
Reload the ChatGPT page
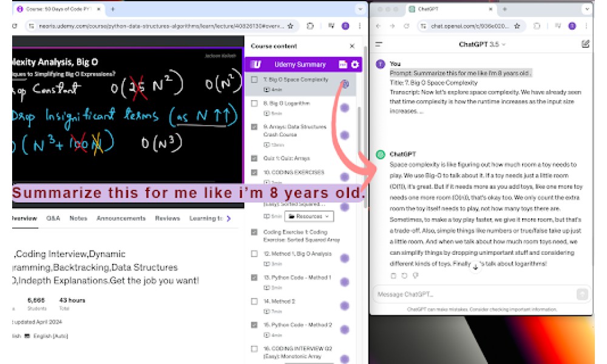pos(406,26)
